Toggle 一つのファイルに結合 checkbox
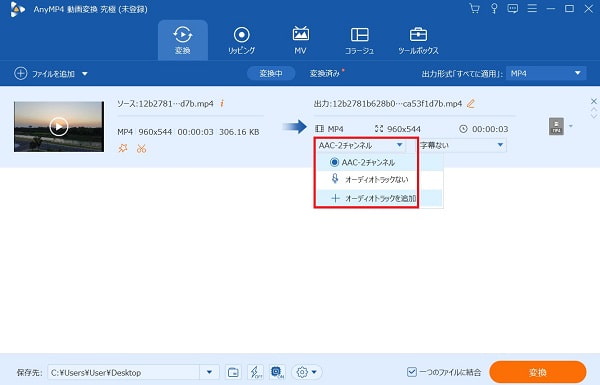The width and height of the screenshot is (600, 385). [x=412, y=372]
